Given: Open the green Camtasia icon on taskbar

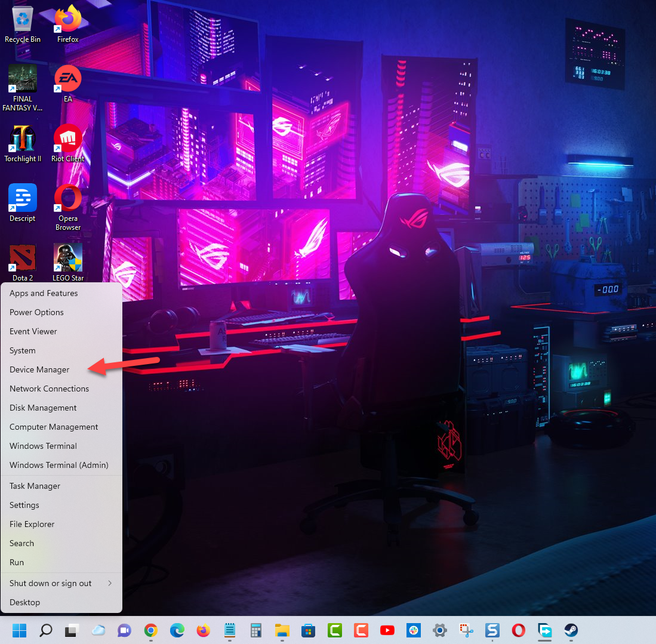Looking at the screenshot, I should pyautogui.click(x=335, y=630).
